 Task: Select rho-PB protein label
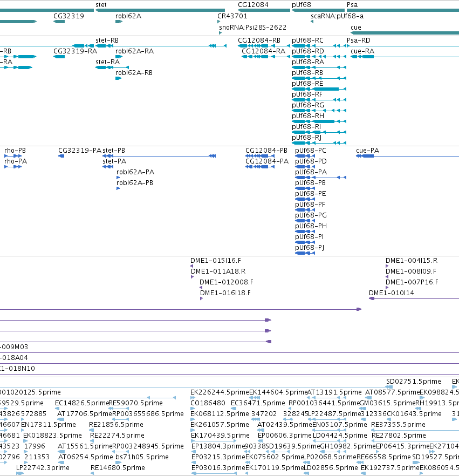(x=15, y=151)
